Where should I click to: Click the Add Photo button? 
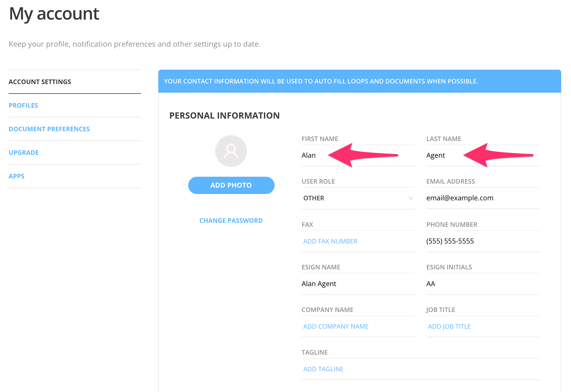tap(231, 185)
